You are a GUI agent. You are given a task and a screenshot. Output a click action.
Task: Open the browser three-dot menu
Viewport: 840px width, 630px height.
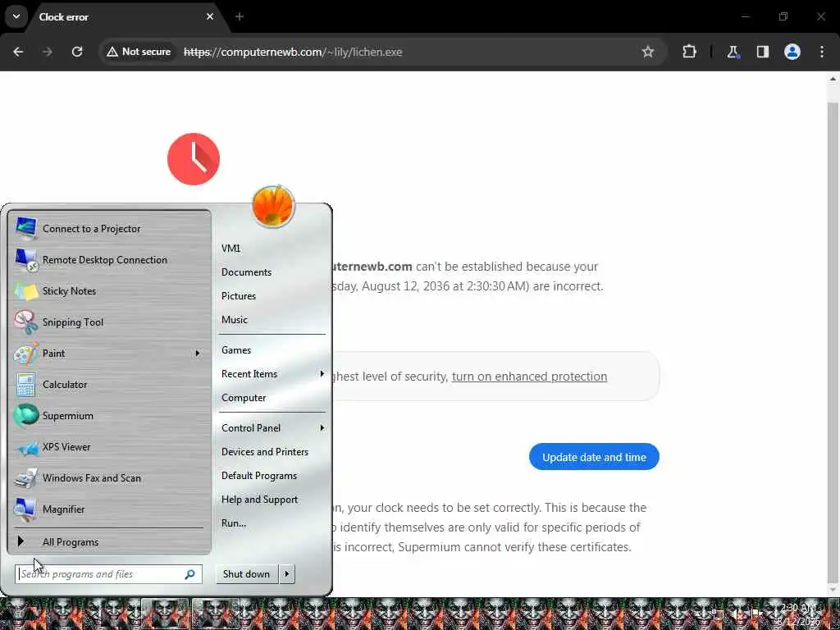coord(822,52)
